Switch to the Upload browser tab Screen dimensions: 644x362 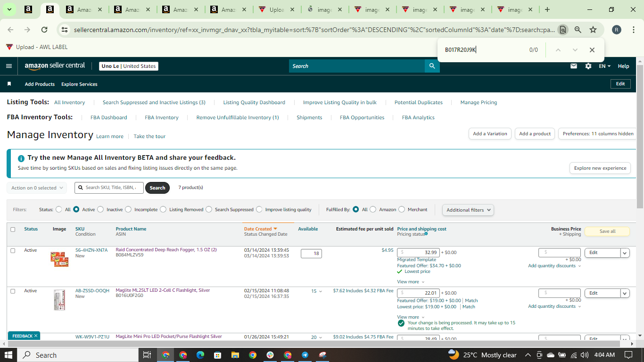pyautogui.click(x=277, y=9)
